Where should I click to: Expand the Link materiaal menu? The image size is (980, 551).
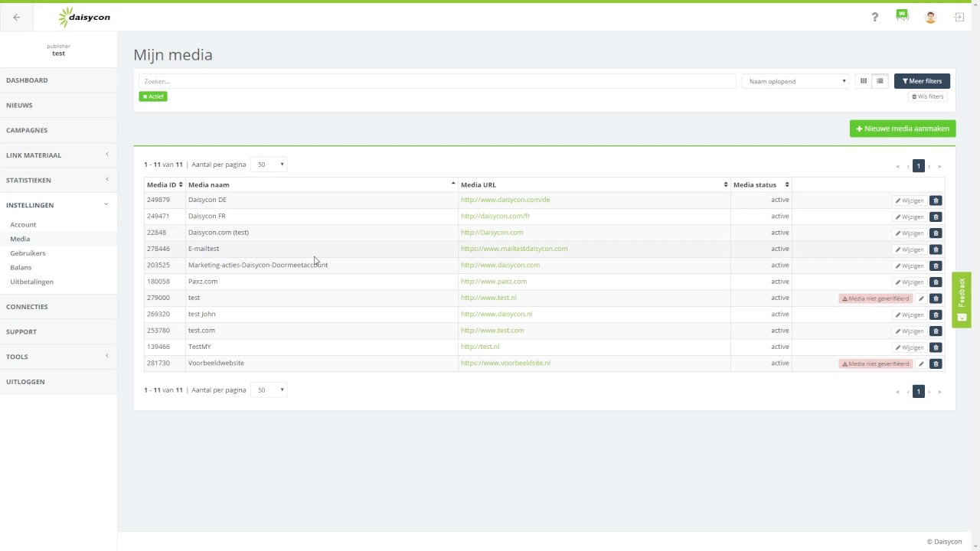point(58,155)
